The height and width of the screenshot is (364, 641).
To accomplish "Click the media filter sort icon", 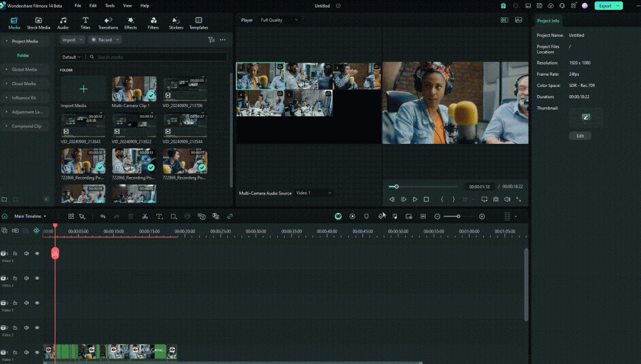I will pyautogui.click(x=212, y=39).
